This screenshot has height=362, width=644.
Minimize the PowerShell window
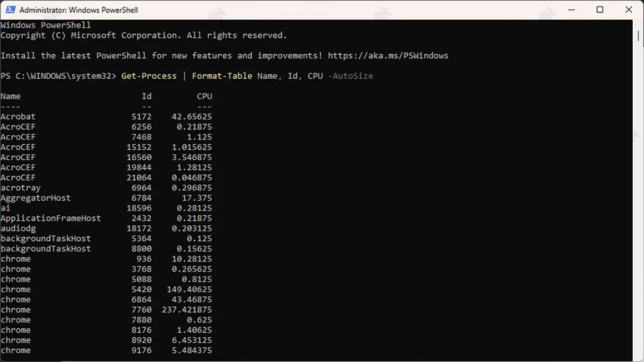click(x=570, y=10)
